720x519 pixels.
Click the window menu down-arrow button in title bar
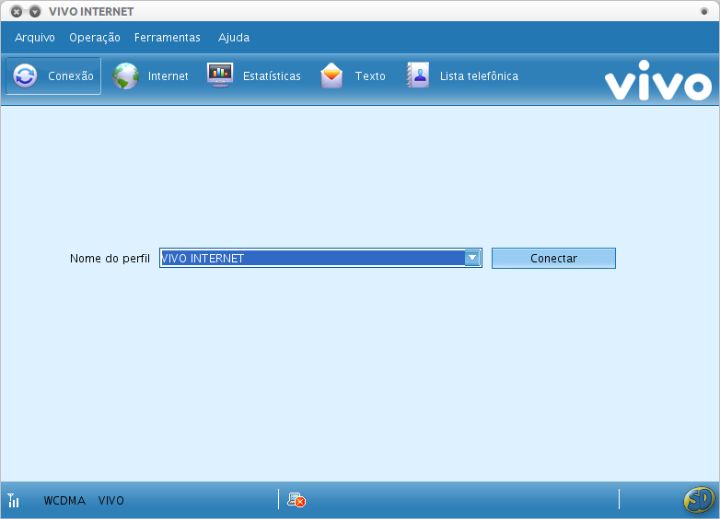pos(34,11)
